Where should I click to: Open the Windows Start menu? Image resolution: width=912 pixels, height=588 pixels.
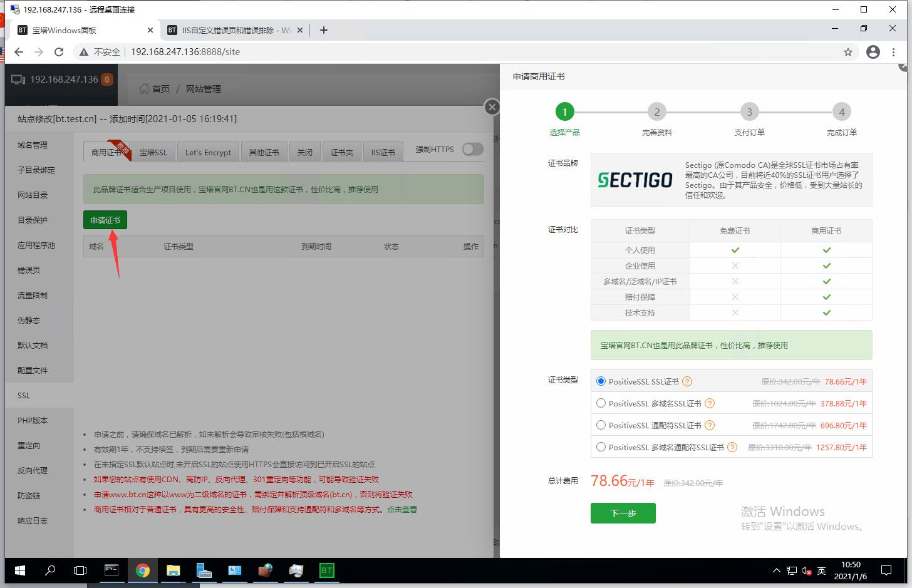(20, 570)
